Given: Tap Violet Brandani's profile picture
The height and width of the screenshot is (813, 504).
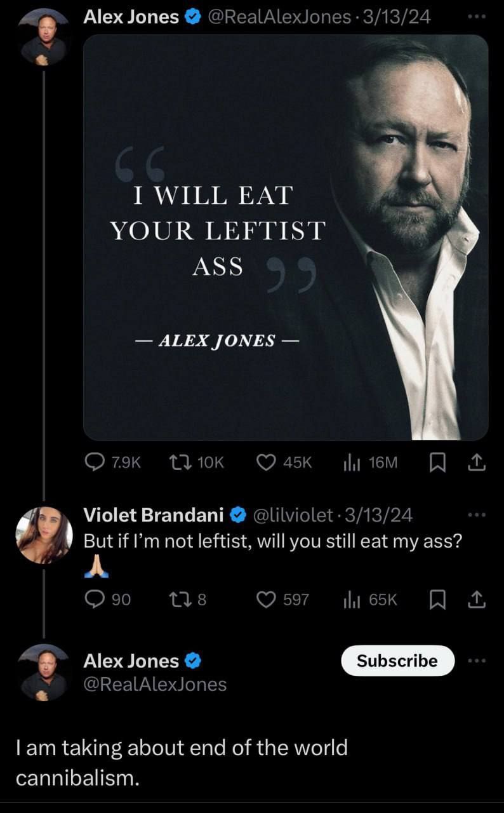Looking at the screenshot, I should pyautogui.click(x=44, y=535).
